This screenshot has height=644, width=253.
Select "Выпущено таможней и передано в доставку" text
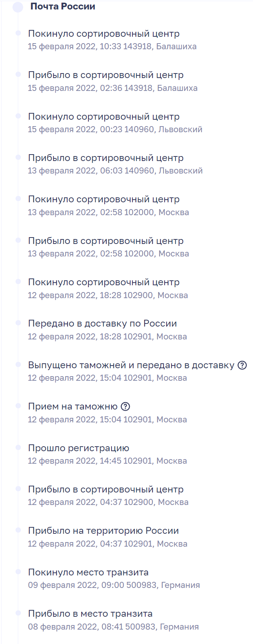pos(131,365)
